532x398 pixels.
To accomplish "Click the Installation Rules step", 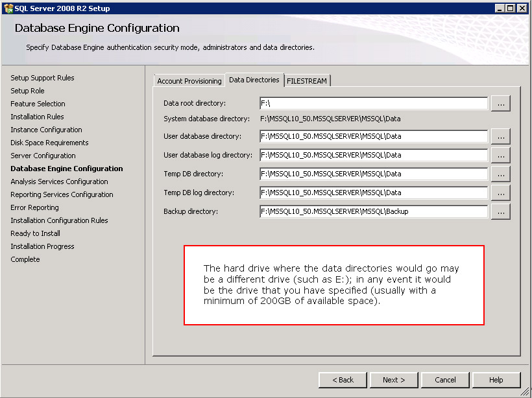I will (x=38, y=117).
